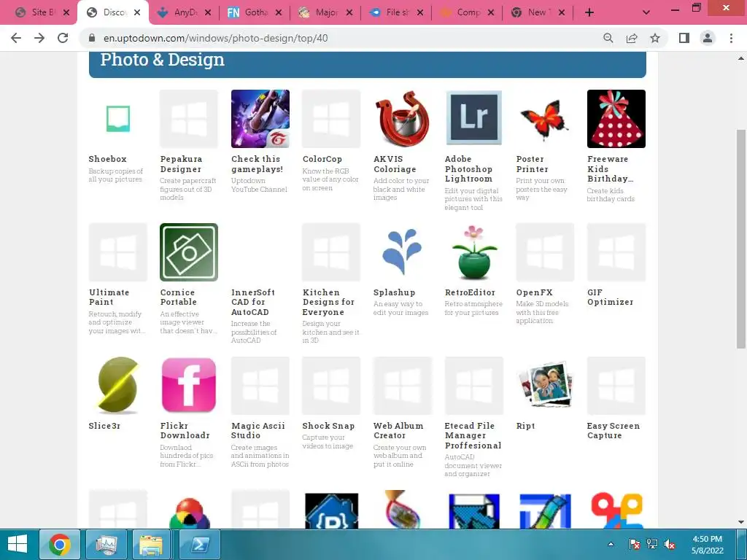The height and width of the screenshot is (560, 747).
Task: Click the Cornice Portable camera icon
Action: pyautogui.click(x=189, y=252)
